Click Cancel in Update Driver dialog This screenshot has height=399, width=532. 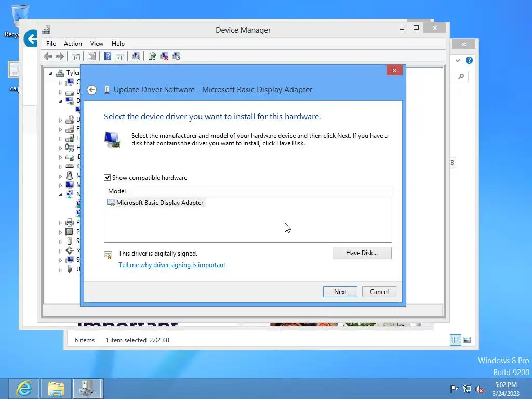(379, 292)
